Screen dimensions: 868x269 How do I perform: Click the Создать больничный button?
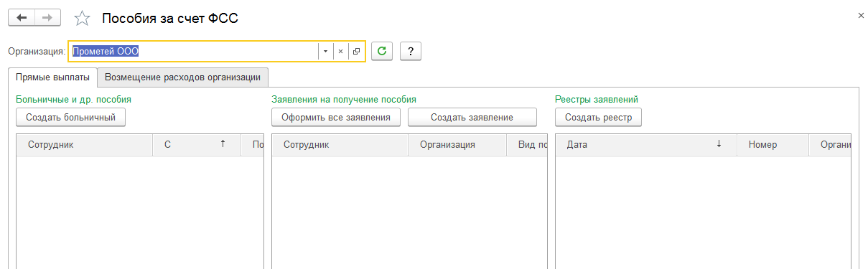coord(70,117)
